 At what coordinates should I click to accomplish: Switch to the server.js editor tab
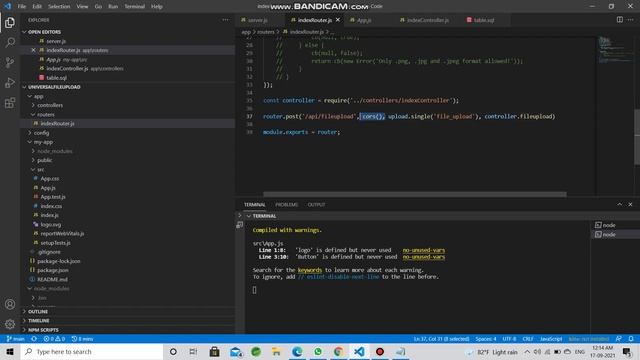(258, 20)
